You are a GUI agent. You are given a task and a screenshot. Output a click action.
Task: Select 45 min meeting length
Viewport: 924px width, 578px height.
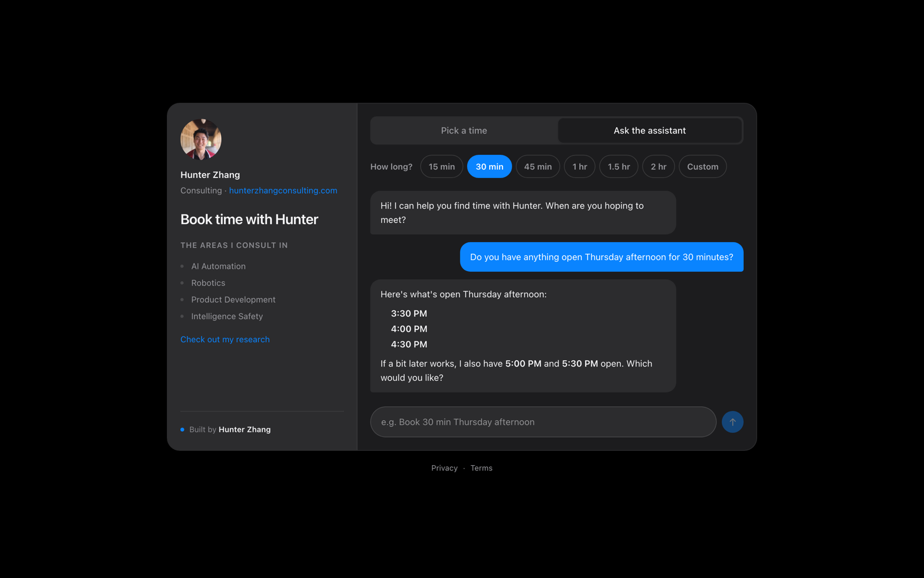coord(538,166)
